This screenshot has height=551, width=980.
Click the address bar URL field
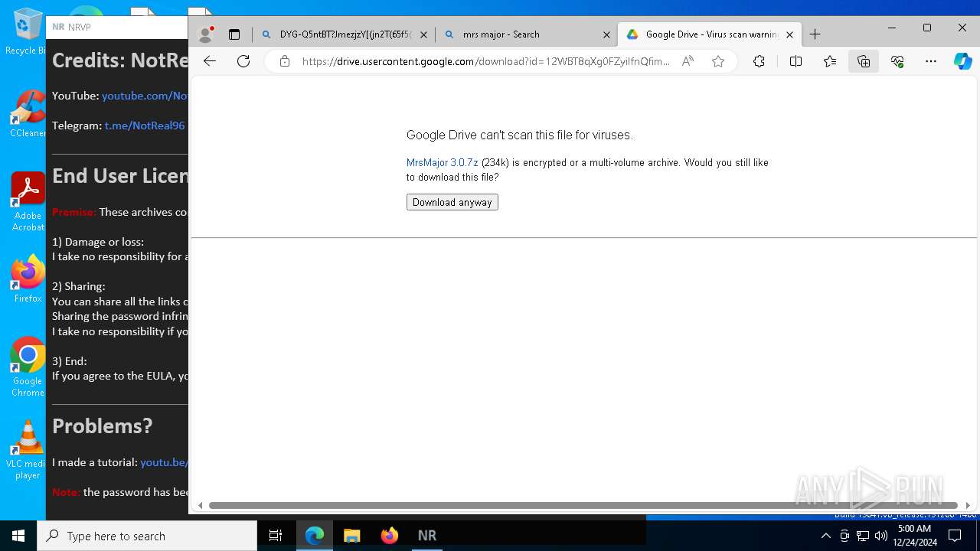click(x=485, y=61)
